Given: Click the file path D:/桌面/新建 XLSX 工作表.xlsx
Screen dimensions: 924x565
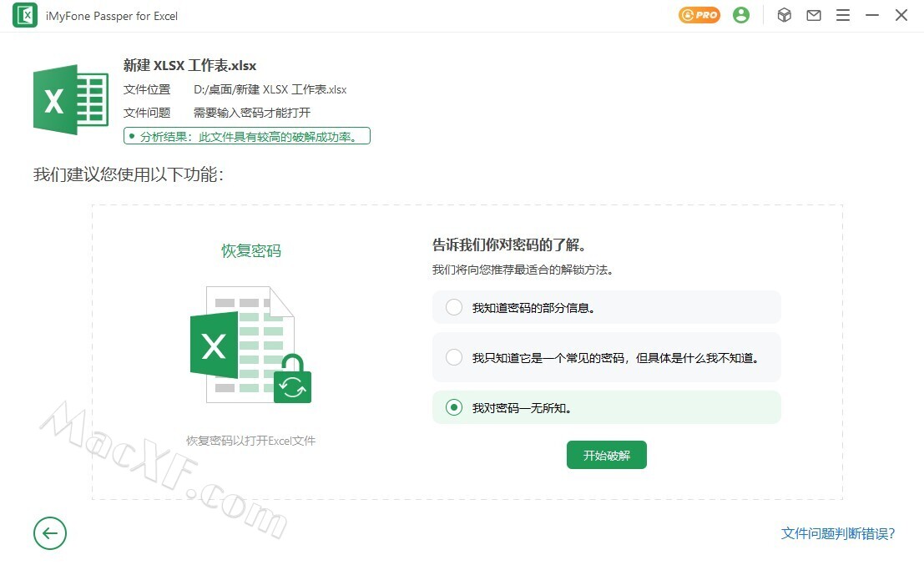Looking at the screenshot, I should pos(270,89).
